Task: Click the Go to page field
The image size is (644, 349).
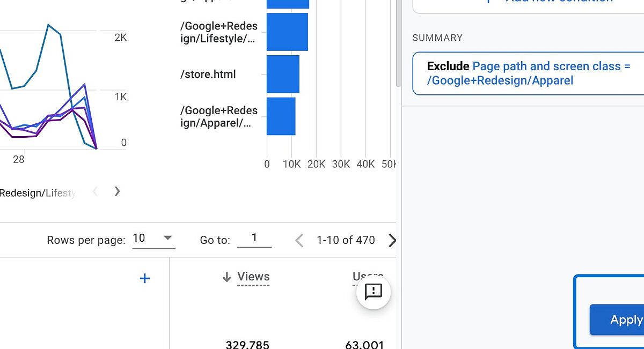Action: click(x=254, y=238)
